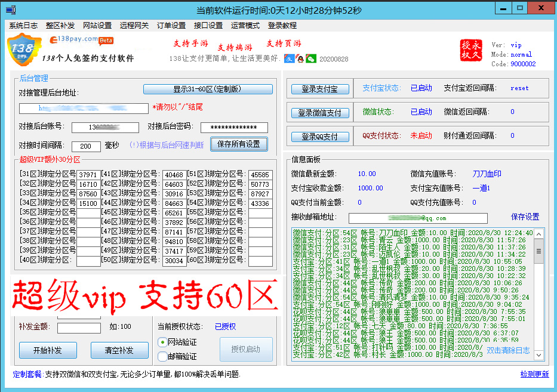Click the red 永久授权 stamp
The height and width of the screenshot is (392, 557).
(x=471, y=50)
